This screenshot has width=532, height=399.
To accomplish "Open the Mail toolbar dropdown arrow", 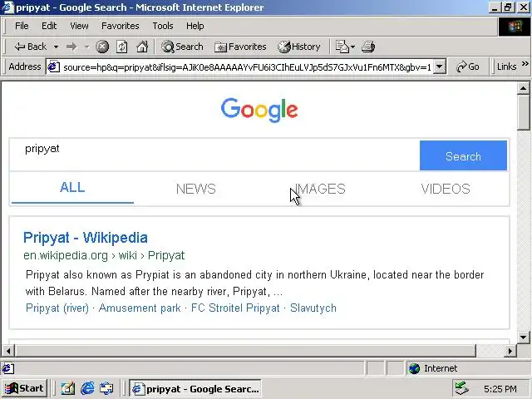I will [x=352, y=47].
